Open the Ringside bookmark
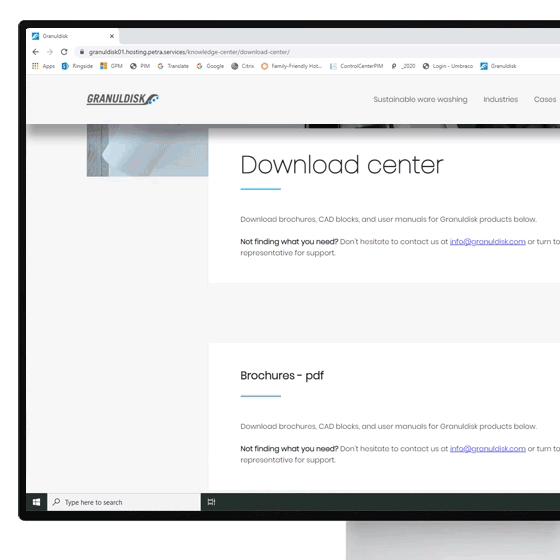560x560 pixels. (x=77, y=66)
